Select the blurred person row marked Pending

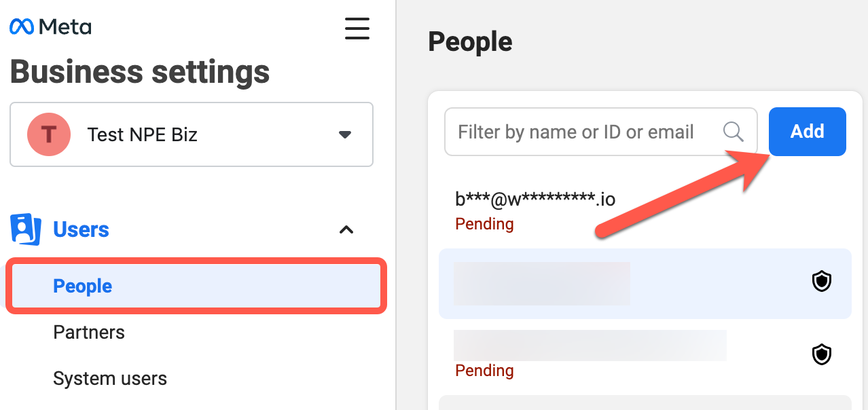[611, 356]
